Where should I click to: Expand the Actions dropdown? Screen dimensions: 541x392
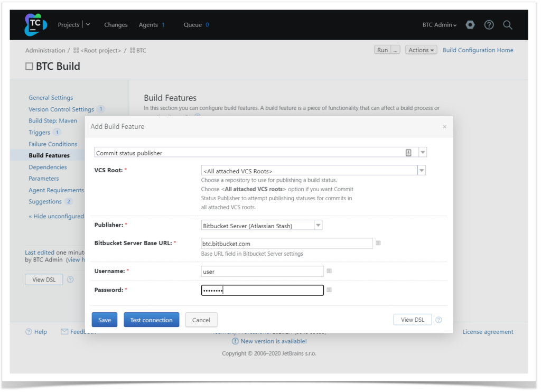(421, 50)
